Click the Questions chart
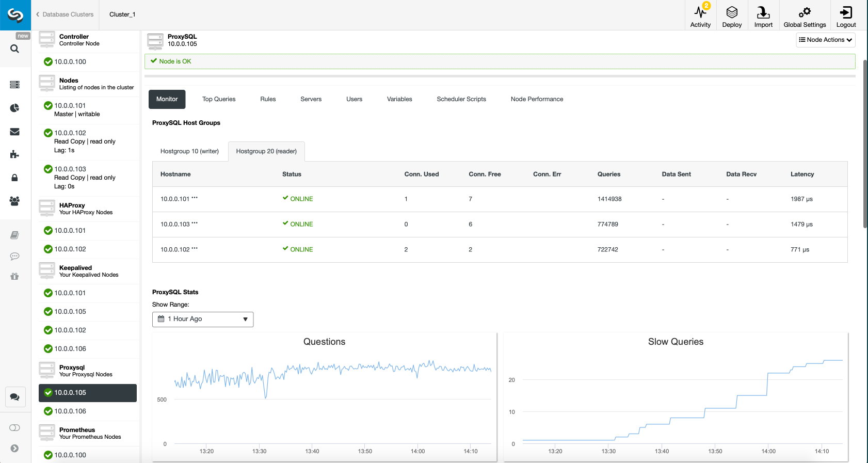Viewport: 868px width, 463px height. tap(325, 397)
